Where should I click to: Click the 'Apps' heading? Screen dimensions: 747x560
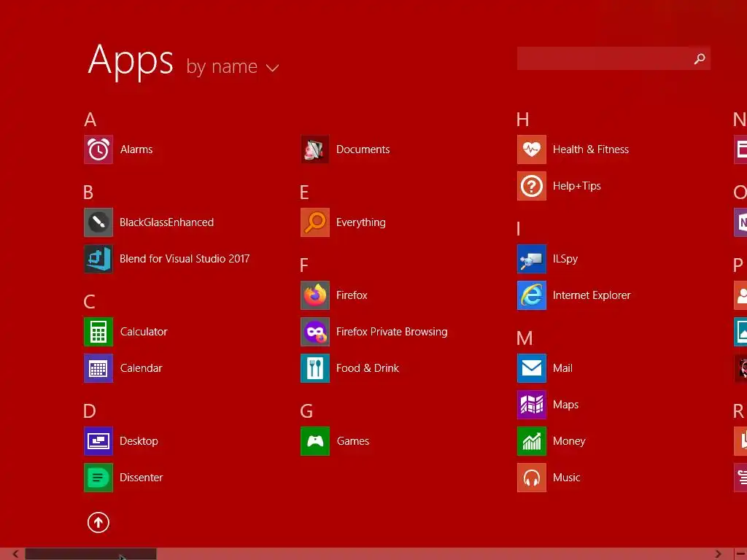(131, 62)
